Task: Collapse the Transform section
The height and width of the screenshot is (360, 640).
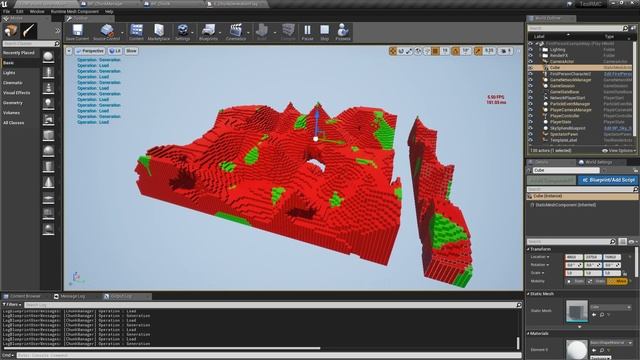Action: pos(528,249)
